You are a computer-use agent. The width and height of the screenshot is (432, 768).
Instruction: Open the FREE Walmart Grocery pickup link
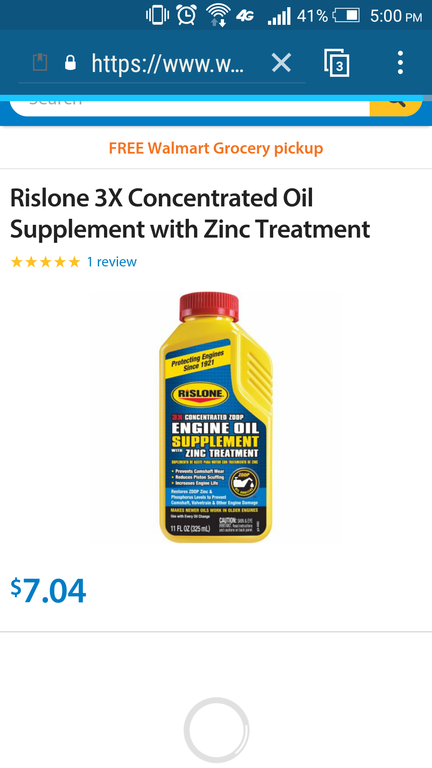pyautogui.click(x=216, y=148)
